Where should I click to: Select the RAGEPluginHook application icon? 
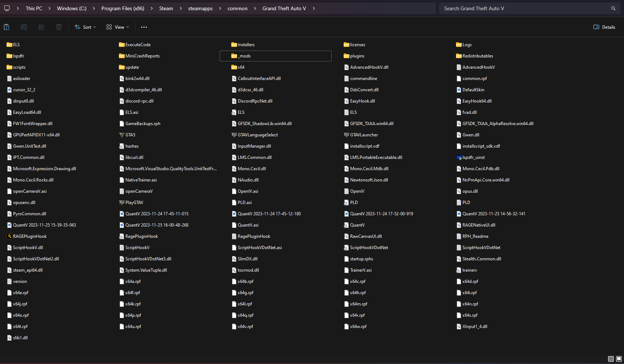tap(9, 236)
